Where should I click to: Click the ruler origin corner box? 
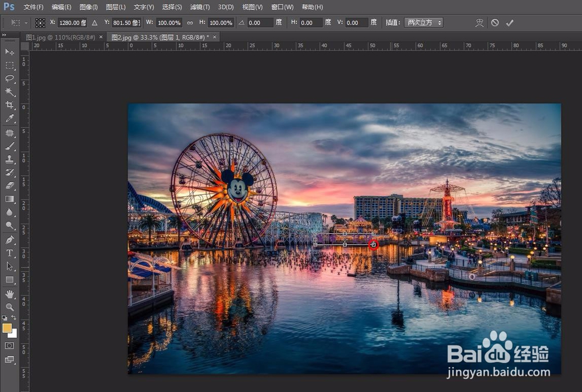[25, 46]
